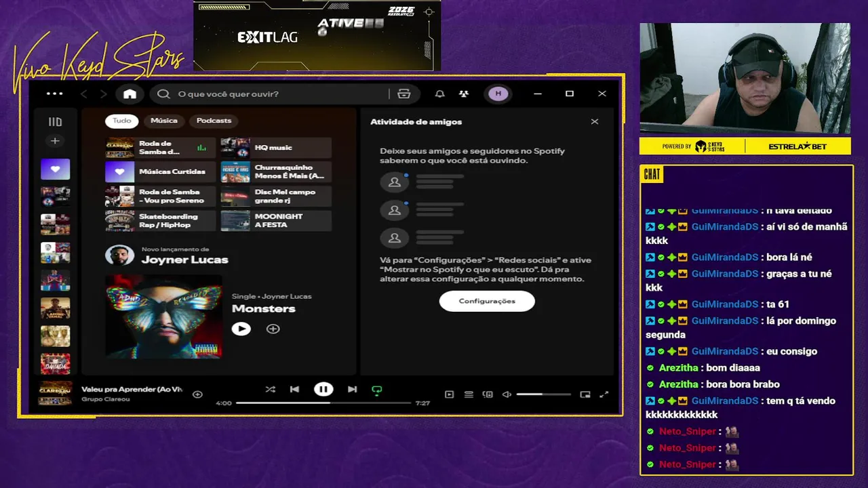Open the Spotify Home page

(130, 94)
